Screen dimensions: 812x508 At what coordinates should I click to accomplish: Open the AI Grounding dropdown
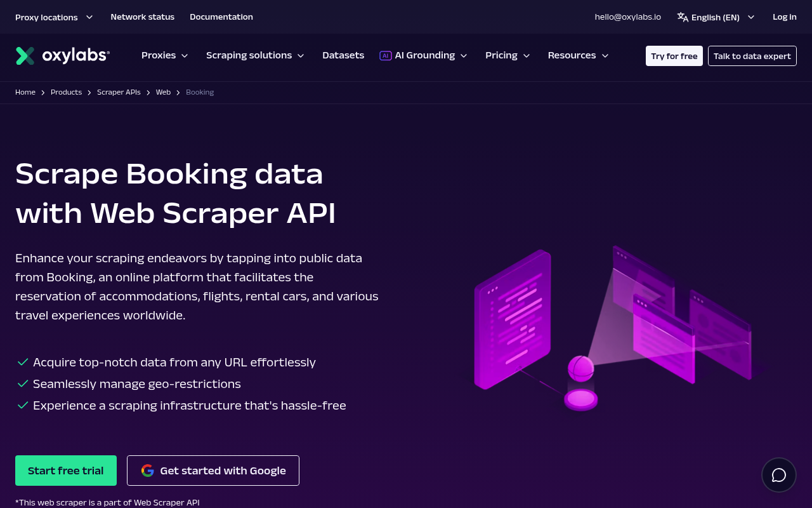(424, 56)
